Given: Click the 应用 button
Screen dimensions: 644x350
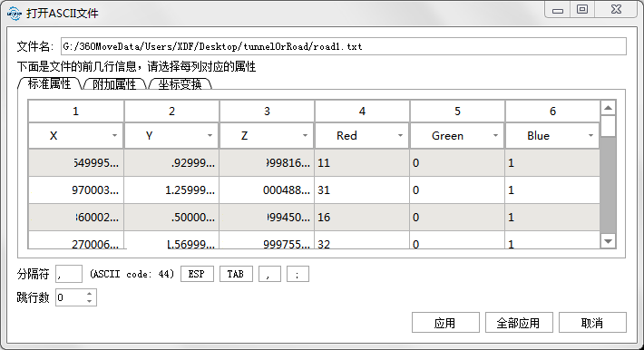Looking at the screenshot, I should click(x=445, y=323).
